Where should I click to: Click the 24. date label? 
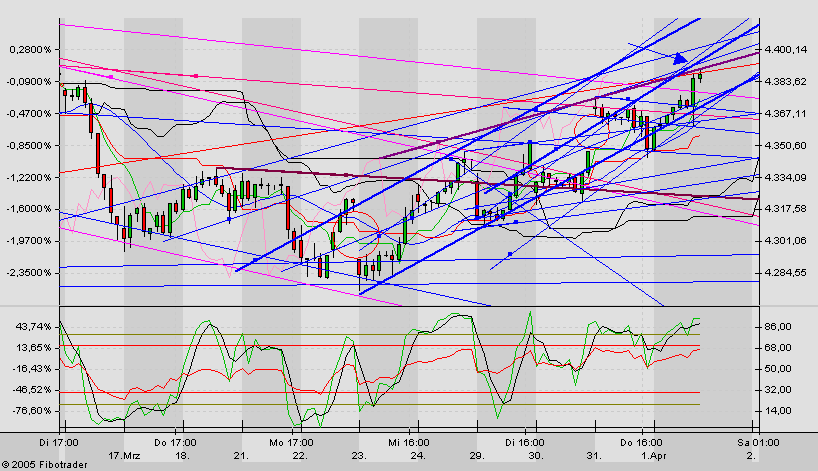click(417, 455)
